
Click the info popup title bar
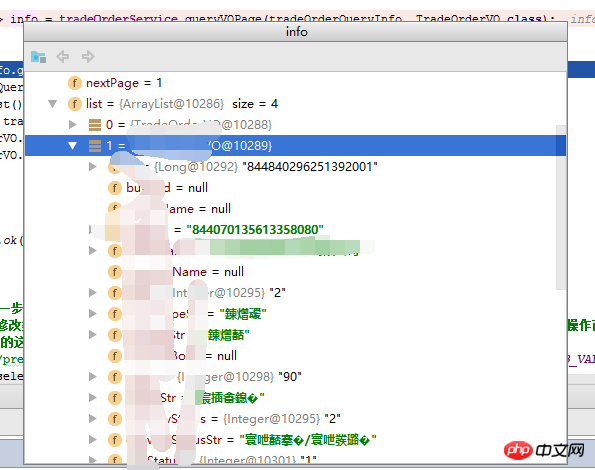click(296, 32)
